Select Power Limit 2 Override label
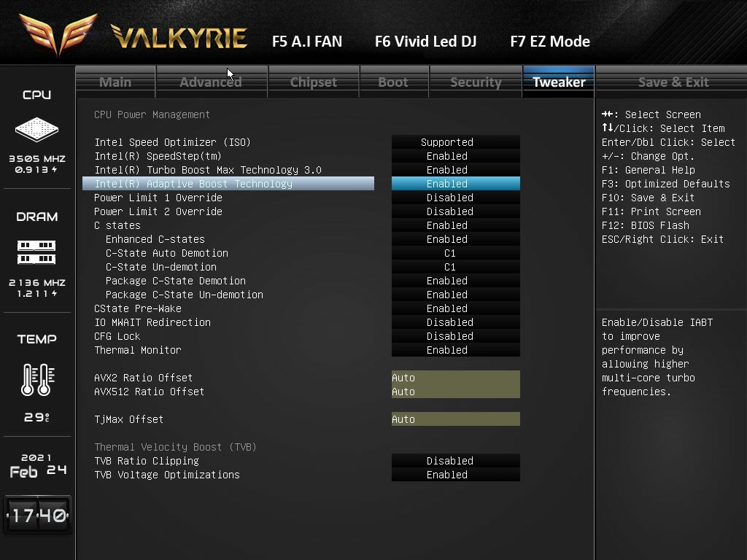This screenshot has width=747, height=560. pos(158,211)
